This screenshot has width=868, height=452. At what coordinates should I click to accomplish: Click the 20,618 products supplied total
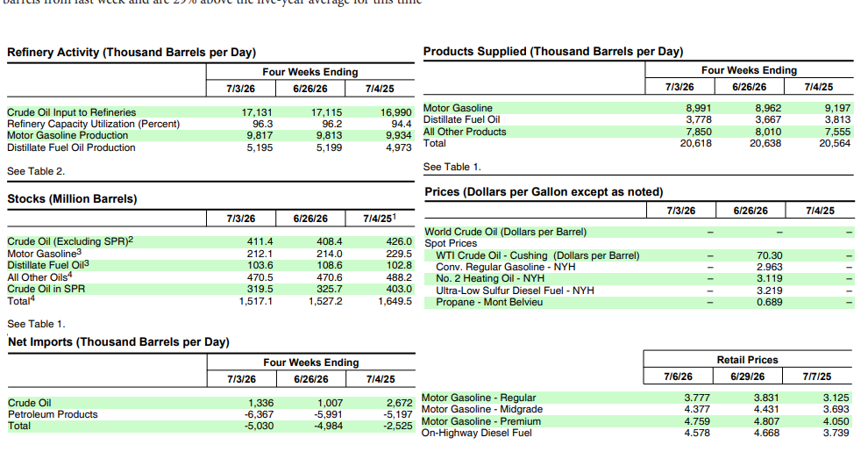coord(696,143)
